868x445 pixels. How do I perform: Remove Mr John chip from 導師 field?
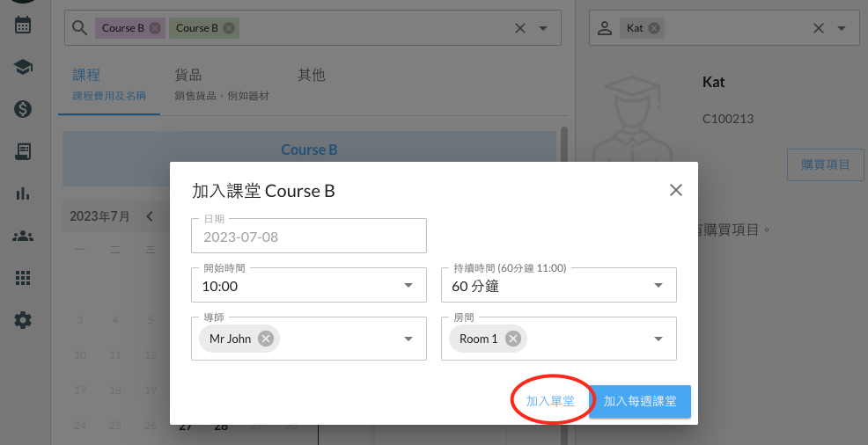[x=266, y=339]
